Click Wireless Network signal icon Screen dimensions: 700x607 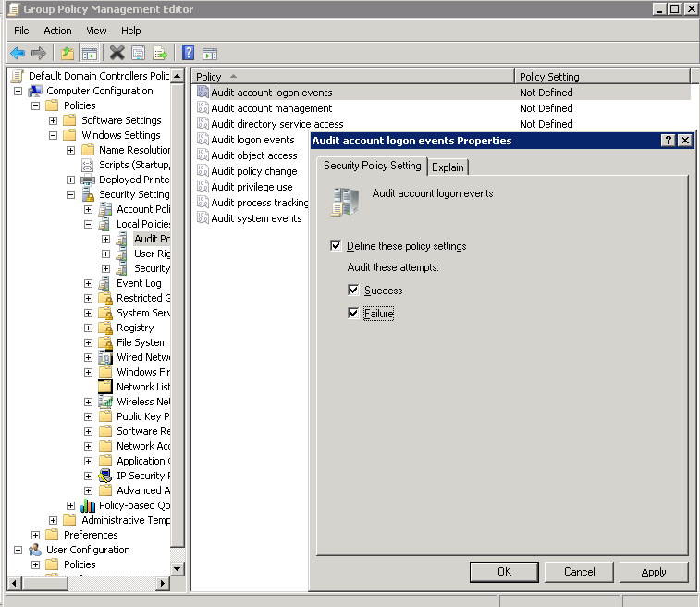[x=105, y=402]
